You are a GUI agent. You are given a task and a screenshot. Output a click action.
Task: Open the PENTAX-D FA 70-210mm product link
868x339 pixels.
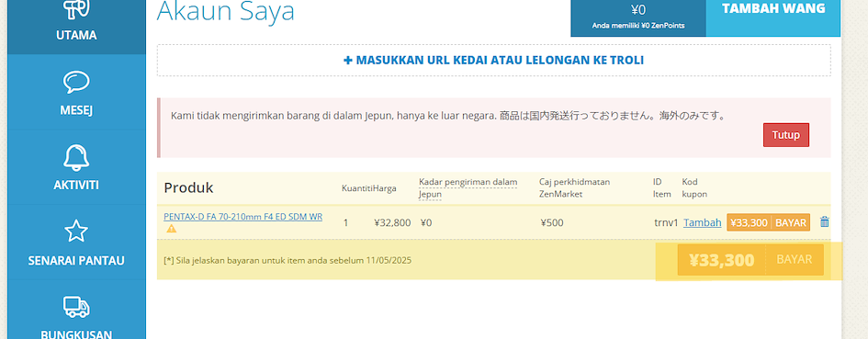[x=243, y=217]
